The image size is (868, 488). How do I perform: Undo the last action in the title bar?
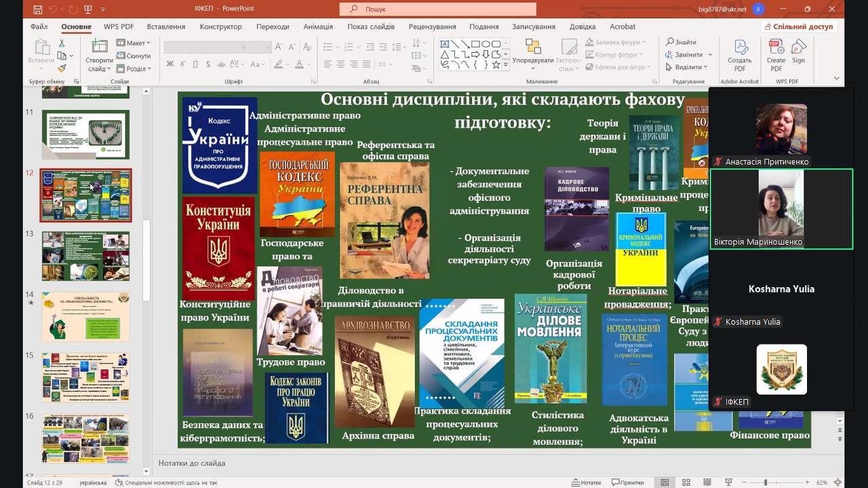coord(54,10)
